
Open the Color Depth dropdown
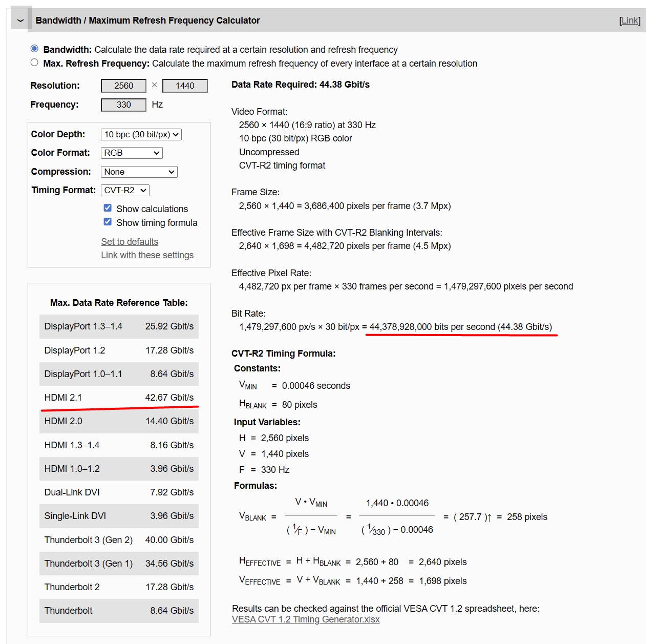[141, 134]
